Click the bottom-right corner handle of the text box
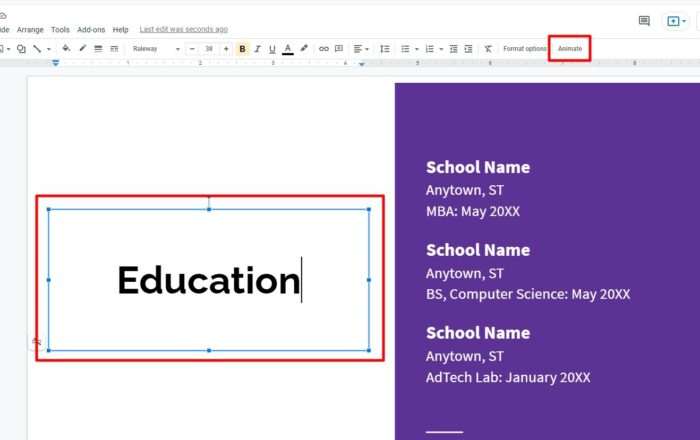The width and height of the screenshot is (700, 440). (369, 350)
